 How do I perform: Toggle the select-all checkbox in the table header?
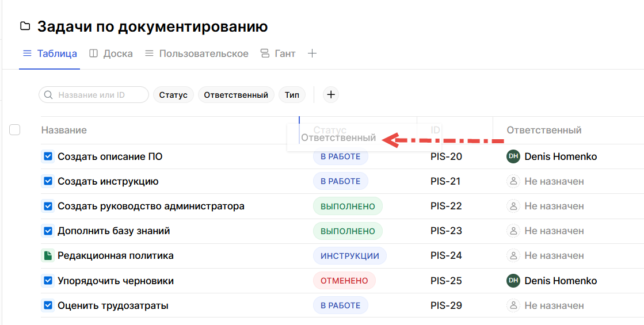[x=15, y=130]
